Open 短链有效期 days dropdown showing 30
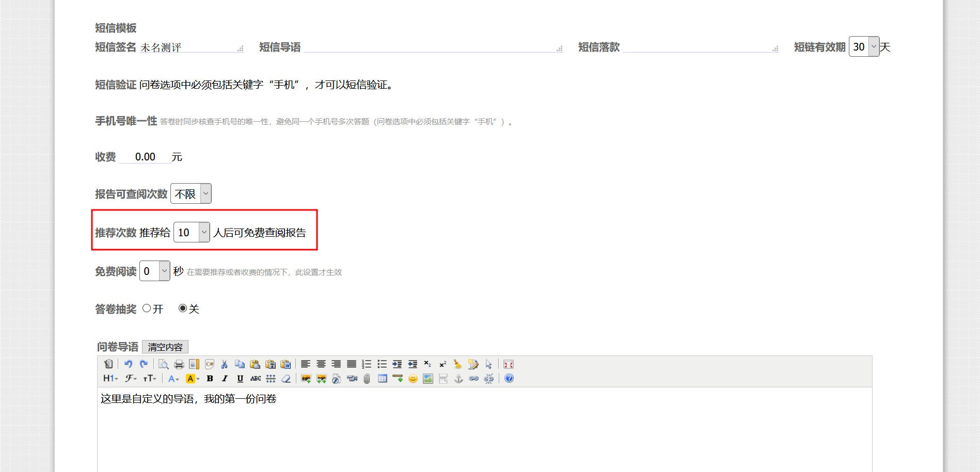Image resolution: width=980 pixels, height=472 pixels. pos(864,46)
